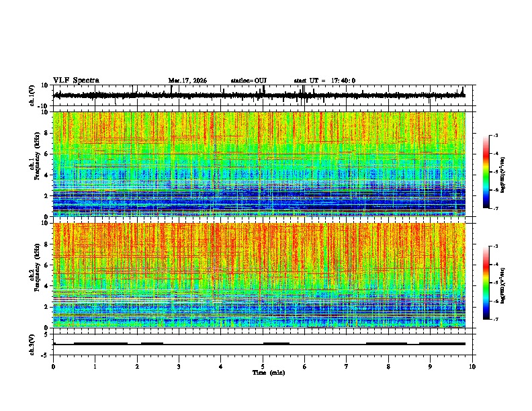
Task: Click the "VLF Spectra" title text
Action: tap(76, 81)
